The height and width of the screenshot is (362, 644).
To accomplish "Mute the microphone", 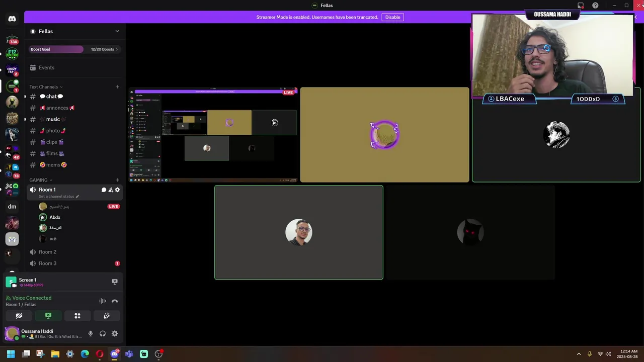I will [91, 333].
